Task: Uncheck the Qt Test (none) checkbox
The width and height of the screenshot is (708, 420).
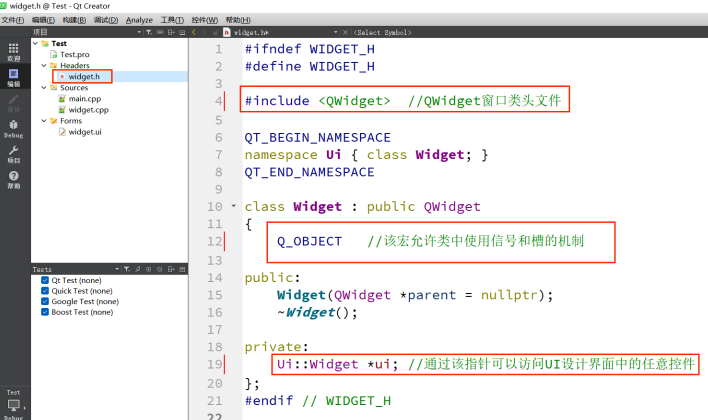Action: point(45,280)
